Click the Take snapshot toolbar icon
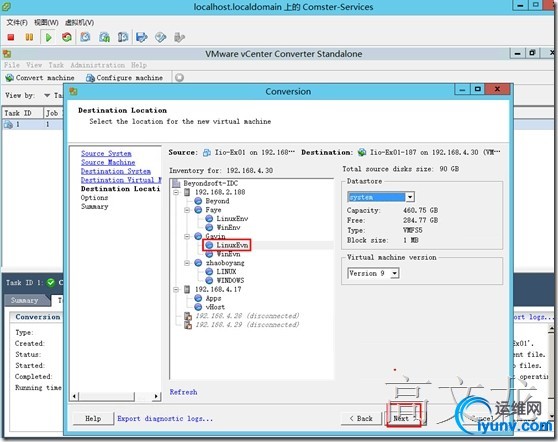The width and height of the screenshot is (558, 442). (x=85, y=37)
